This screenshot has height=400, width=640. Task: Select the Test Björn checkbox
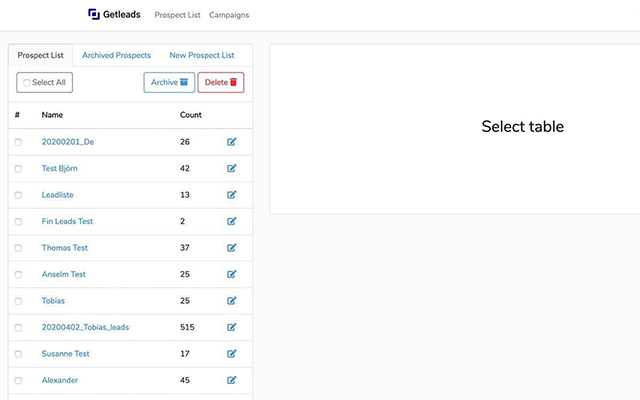(18, 169)
